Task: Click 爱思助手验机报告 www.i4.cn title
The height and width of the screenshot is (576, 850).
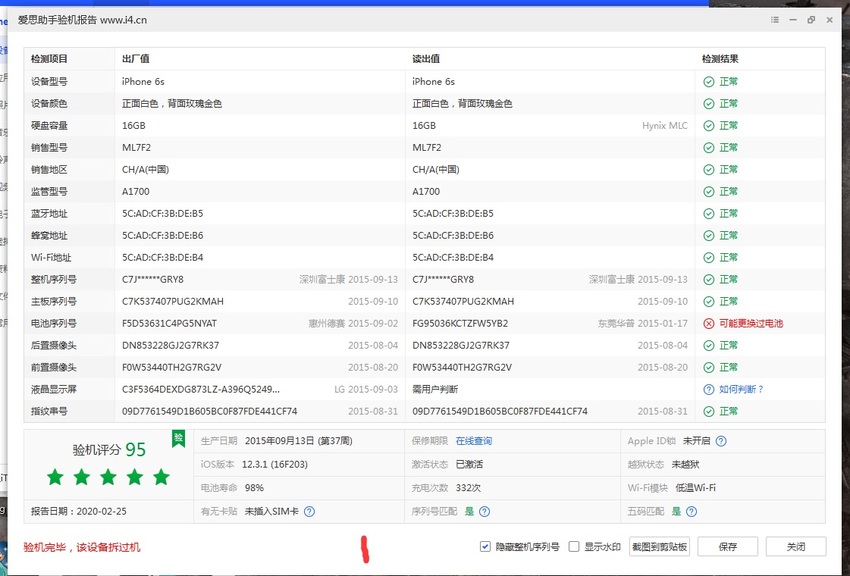Action: [82, 20]
